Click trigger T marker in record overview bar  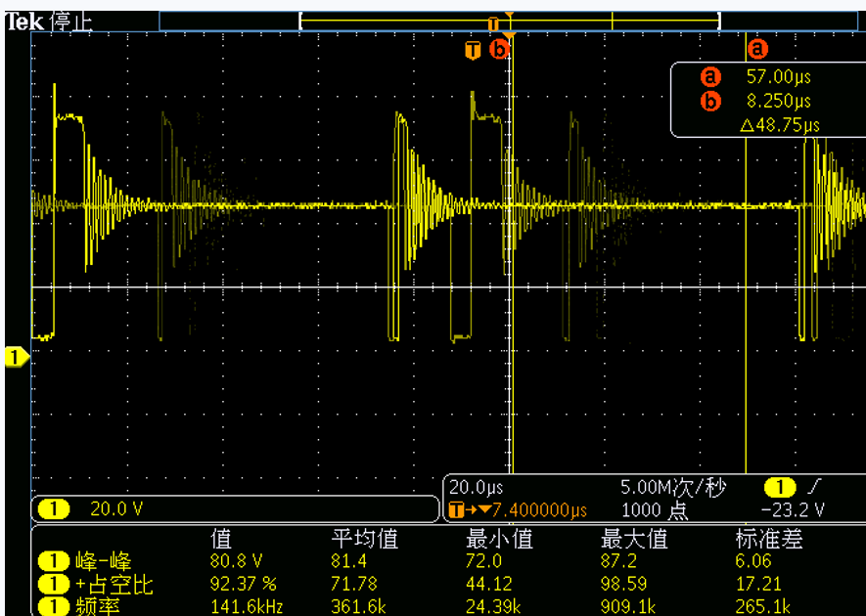(492, 23)
